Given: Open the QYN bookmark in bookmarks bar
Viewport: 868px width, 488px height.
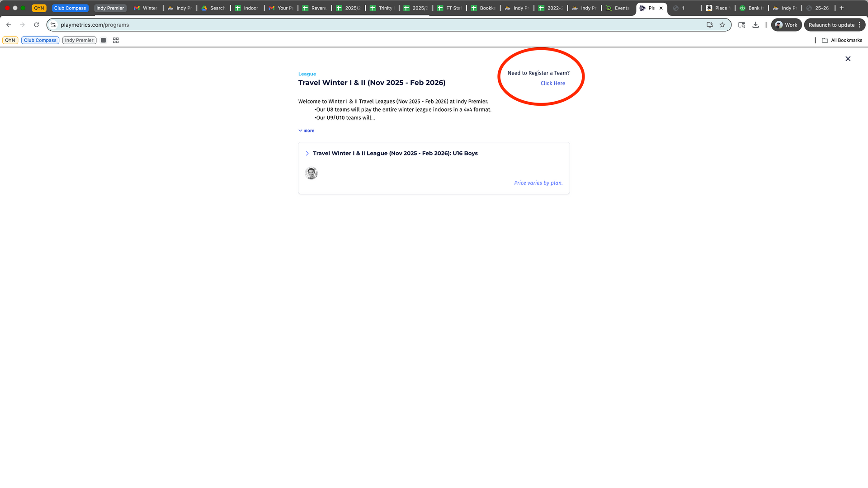Looking at the screenshot, I should (10, 40).
